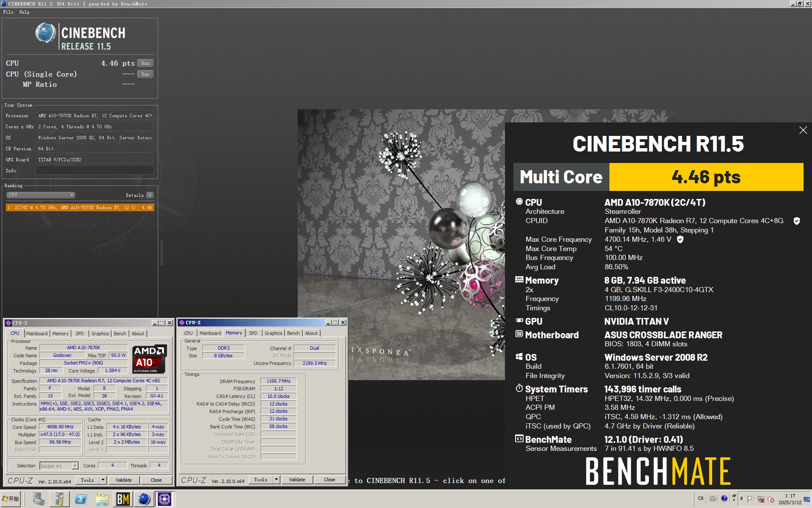Switch to CPU tab in right CPU-Z window
The image size is (812, 508).
tap(189, 333)
